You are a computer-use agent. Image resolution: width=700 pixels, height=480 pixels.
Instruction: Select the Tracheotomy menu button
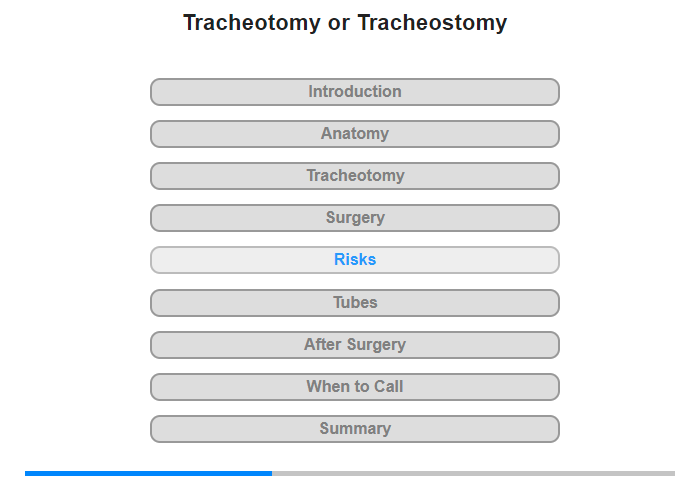(x=355, y=176)
